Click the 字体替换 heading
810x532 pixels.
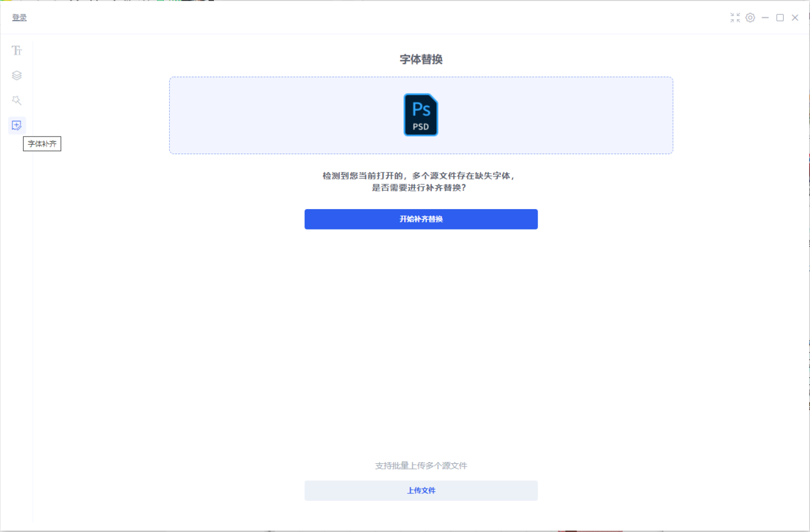(x=421, y=60)
